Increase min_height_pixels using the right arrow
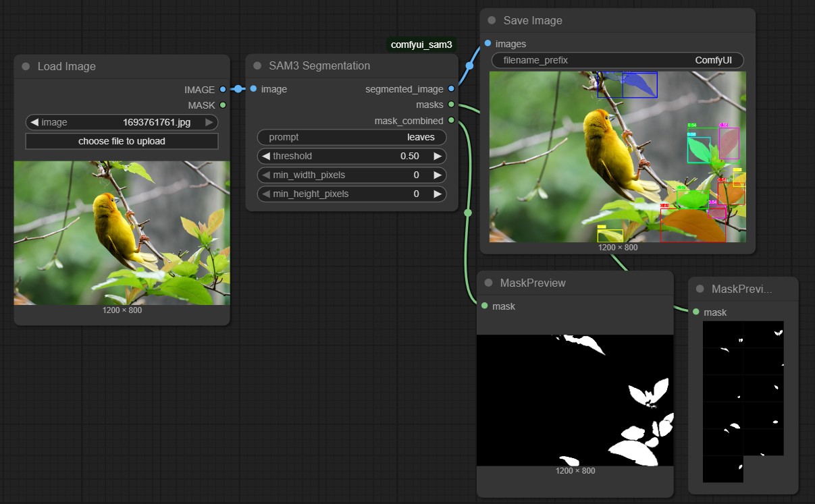 [438, 194]
